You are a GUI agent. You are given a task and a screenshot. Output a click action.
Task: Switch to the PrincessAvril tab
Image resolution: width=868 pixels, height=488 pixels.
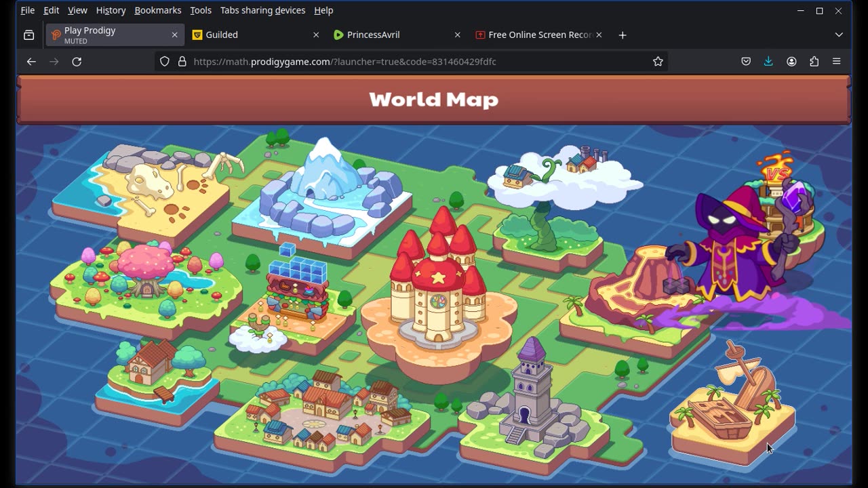(x=395, y=35)
